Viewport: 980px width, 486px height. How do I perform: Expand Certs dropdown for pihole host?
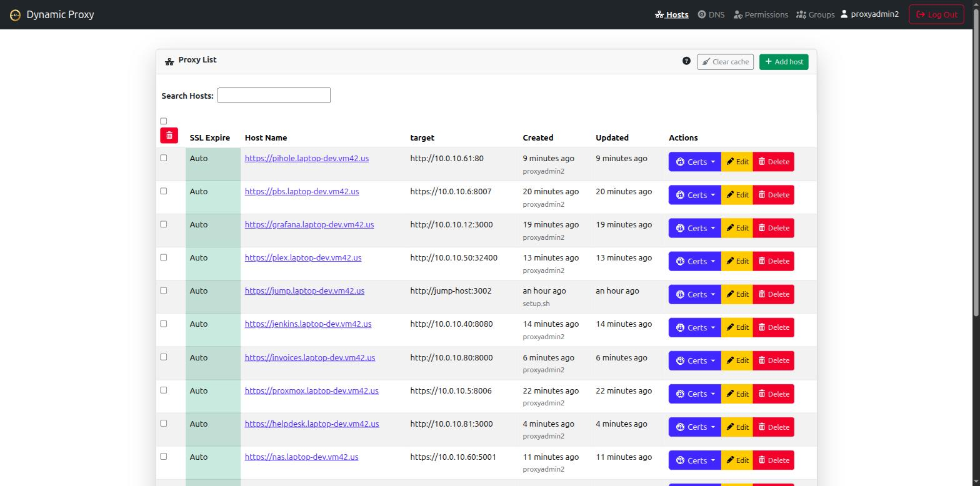(695, 162)
